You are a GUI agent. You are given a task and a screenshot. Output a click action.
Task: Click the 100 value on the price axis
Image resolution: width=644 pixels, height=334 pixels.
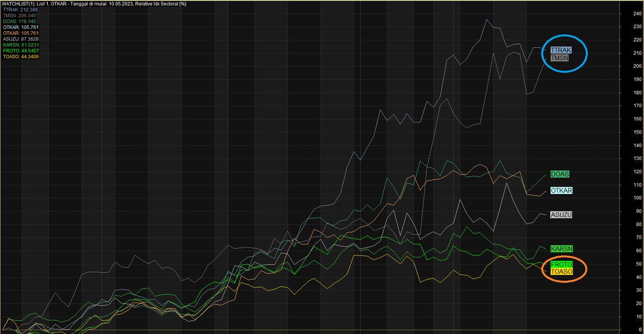point(638,198)
